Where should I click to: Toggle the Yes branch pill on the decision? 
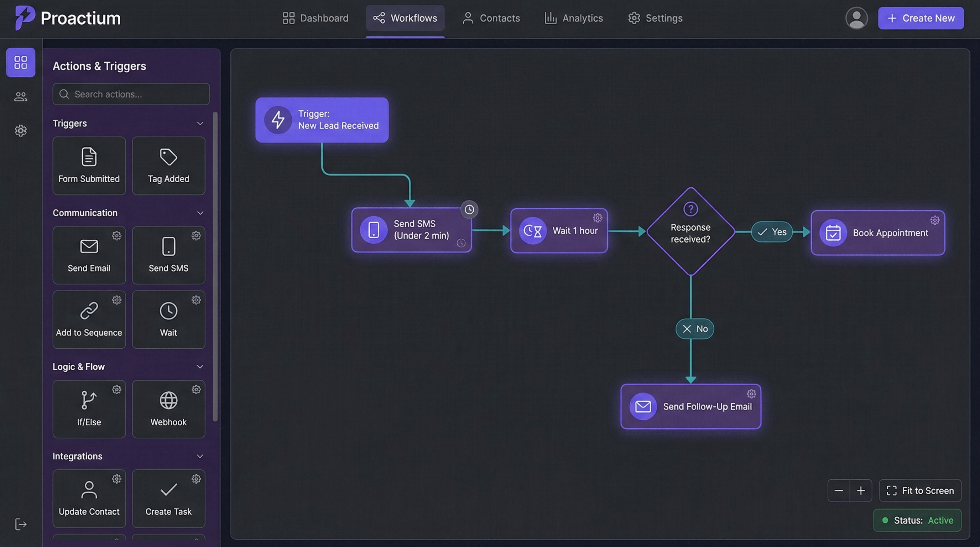pyautogui.click(x=772, y=232)
